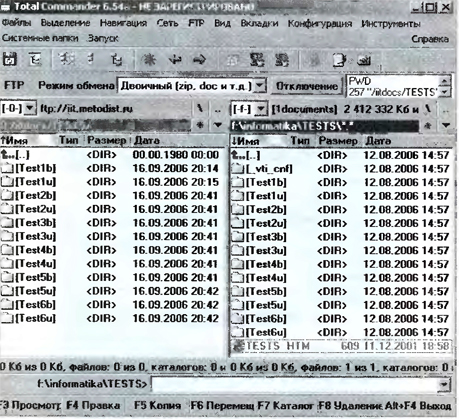Expand the command line history dropdown

[x=444, y=385]
